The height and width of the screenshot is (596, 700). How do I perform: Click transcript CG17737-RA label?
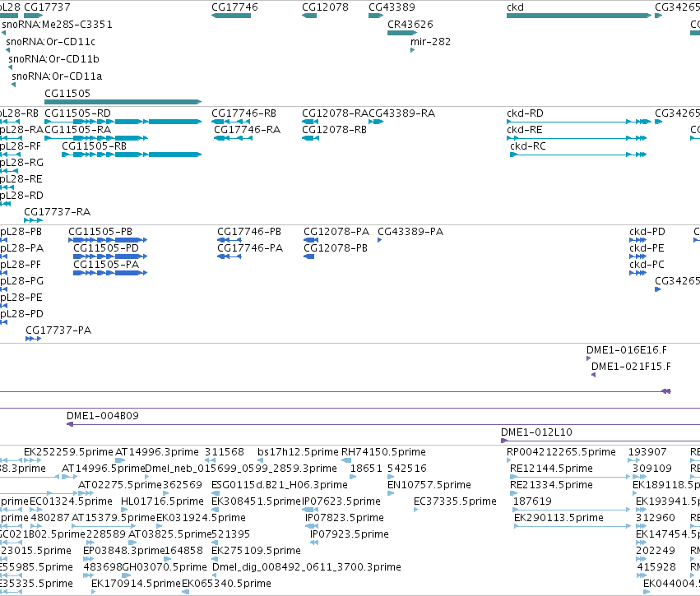pos(57,212)
